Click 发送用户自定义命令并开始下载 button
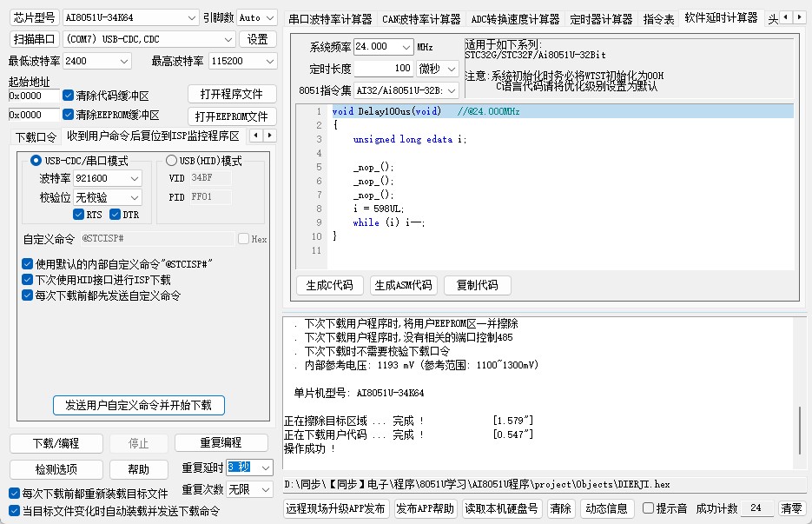Image resolution: width=812 pixels, height=524 pixels. pos(139,405)
